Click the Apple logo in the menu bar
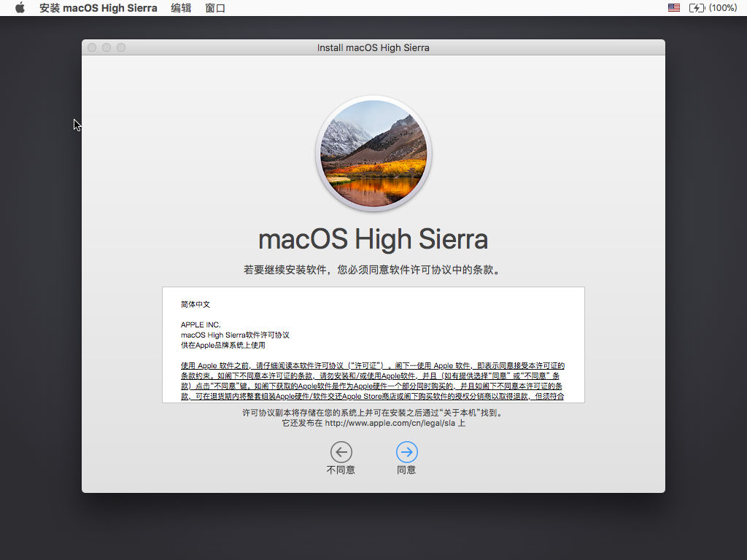This screenshot has height=560, width=747. (x=20, y=8)
